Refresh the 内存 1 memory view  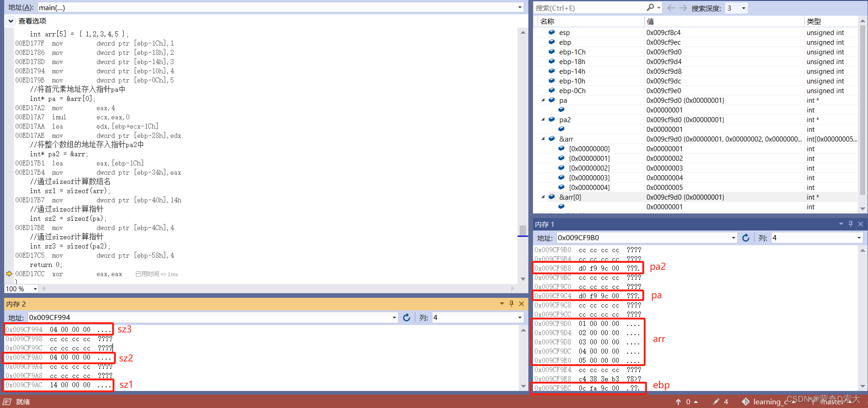[x=746, y=238]
